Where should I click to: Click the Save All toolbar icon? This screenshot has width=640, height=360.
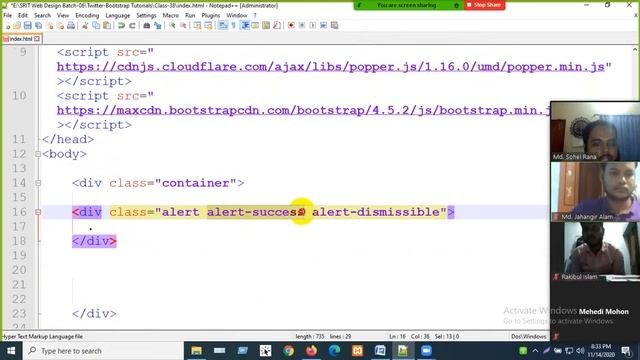click(x=38, y=25)
